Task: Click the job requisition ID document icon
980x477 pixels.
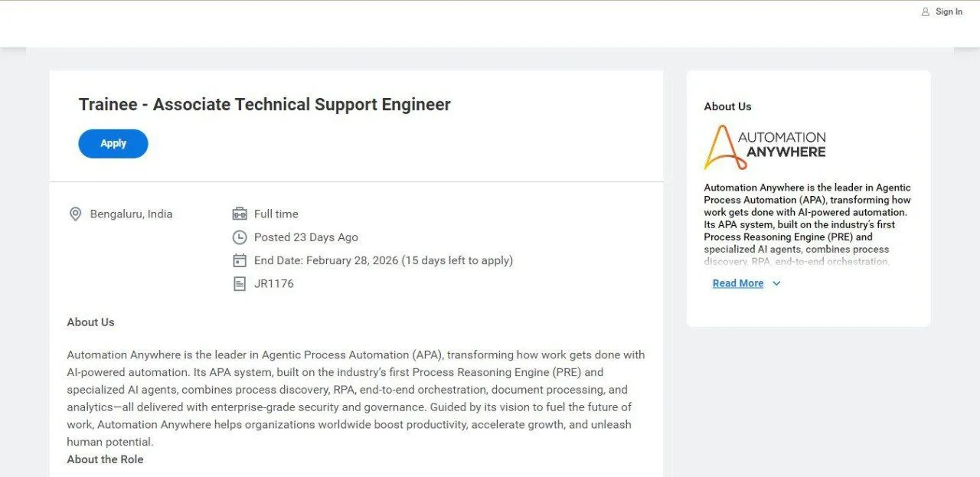Action: tap(240, 284)
